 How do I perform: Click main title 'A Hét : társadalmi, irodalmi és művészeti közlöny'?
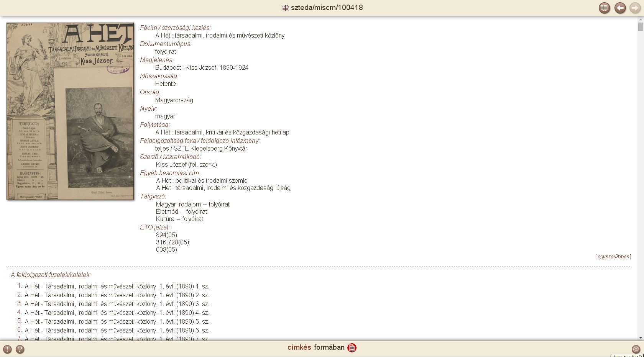pyautogui.click(x=220, y=35)
